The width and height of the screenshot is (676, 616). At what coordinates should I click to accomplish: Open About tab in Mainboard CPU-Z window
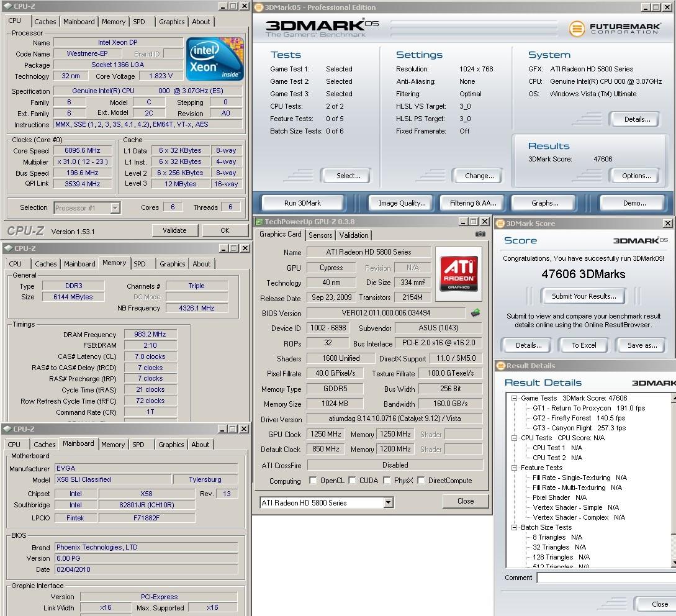point(201,445)
